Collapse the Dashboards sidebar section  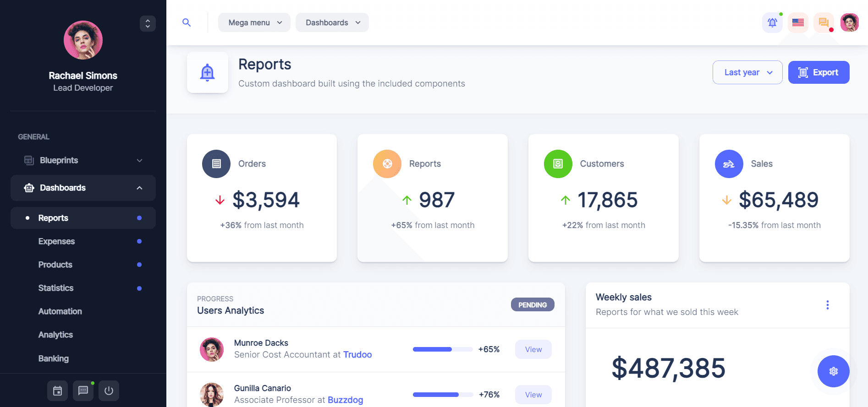coord(83,188)
